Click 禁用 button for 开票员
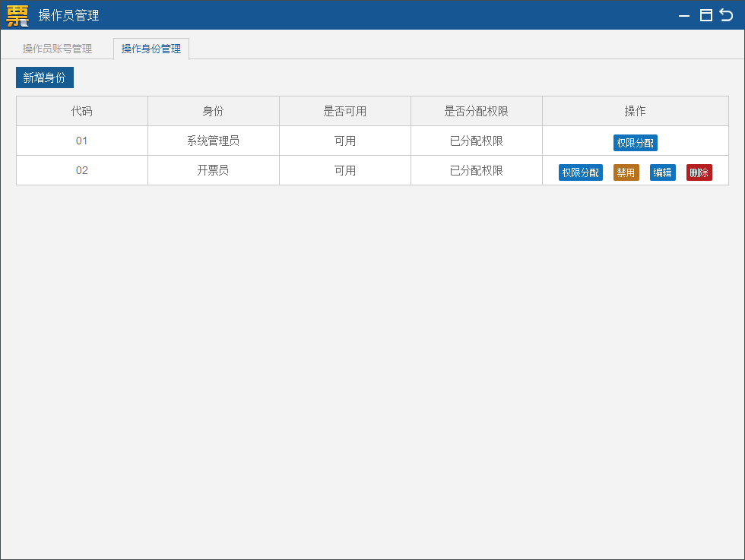This screenshot has height=560, width=745. [x=626, y=172]
